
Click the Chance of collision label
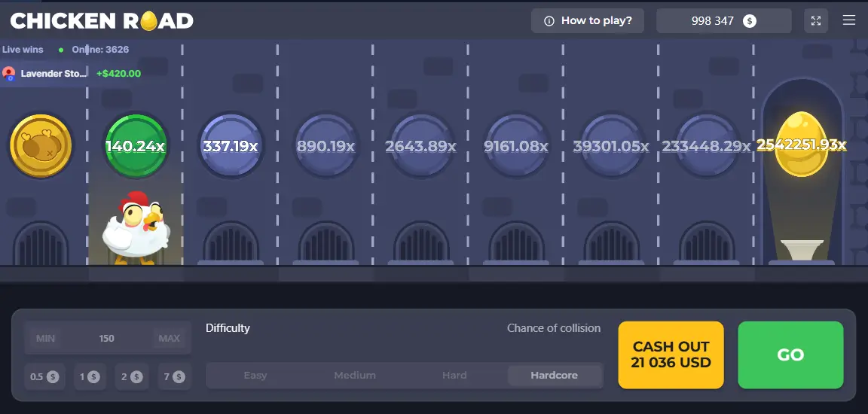point(554,328)
